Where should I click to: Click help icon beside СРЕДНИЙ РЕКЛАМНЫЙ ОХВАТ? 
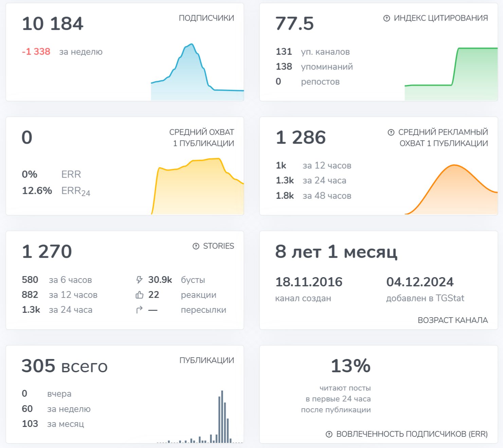pos(391,132)
